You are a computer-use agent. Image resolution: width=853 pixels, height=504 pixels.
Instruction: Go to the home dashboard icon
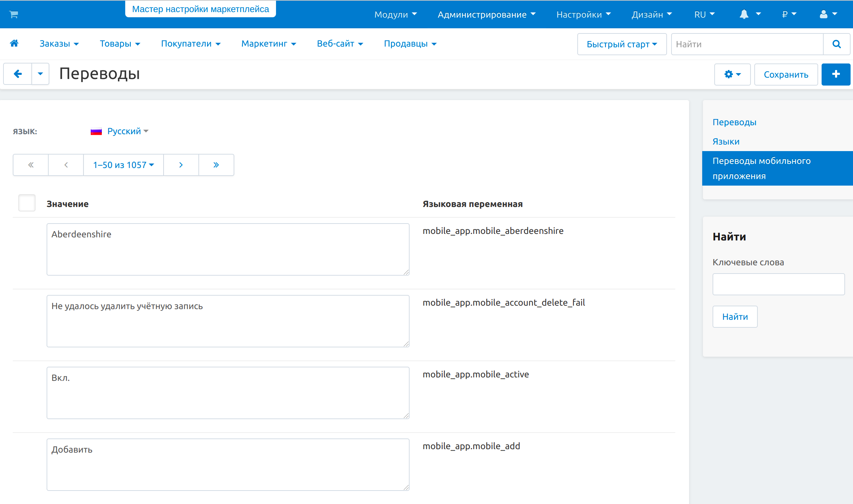coord(14,43)
